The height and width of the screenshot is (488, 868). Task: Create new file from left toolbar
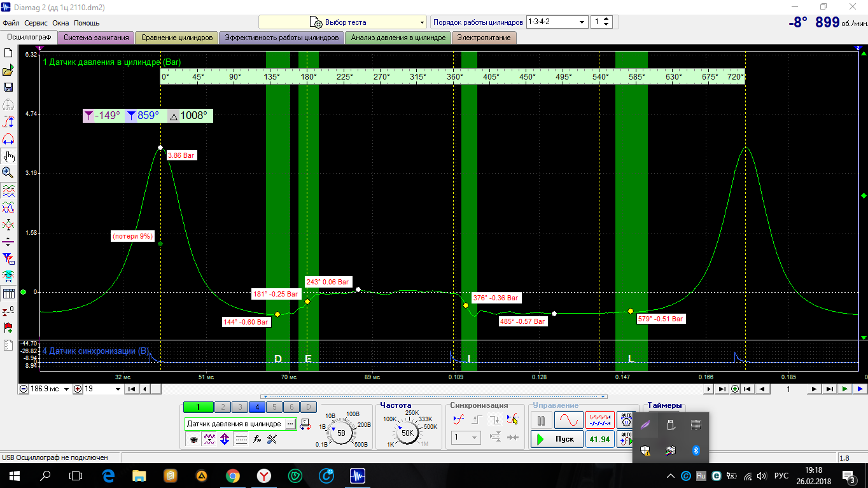pyautogui.click(x=8, y=53)
